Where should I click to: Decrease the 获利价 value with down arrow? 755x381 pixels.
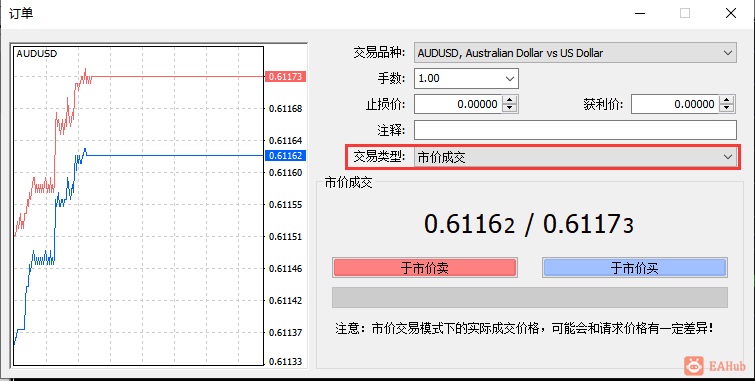click(x=727, y=108)
